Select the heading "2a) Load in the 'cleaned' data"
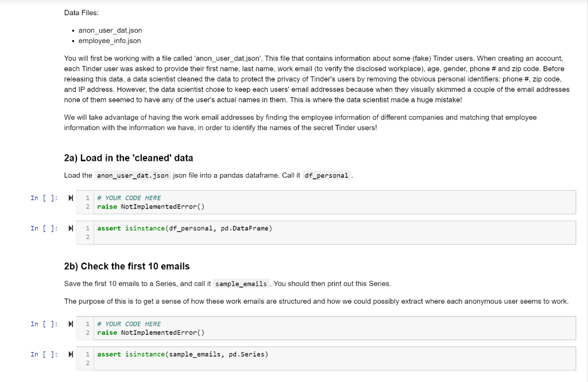 (129, 157)
